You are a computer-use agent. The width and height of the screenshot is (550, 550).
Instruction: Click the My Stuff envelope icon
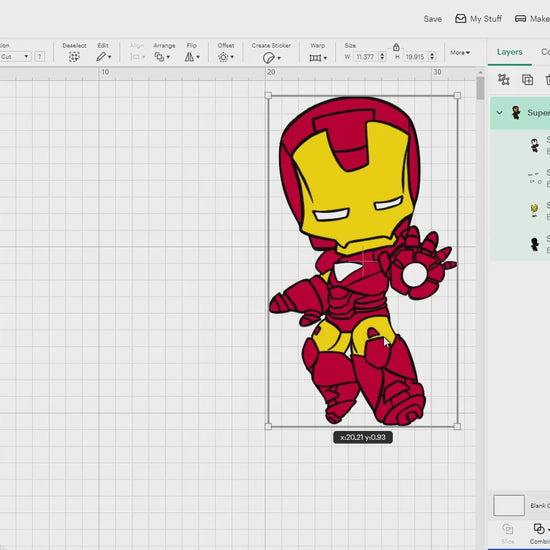point(460,19)
